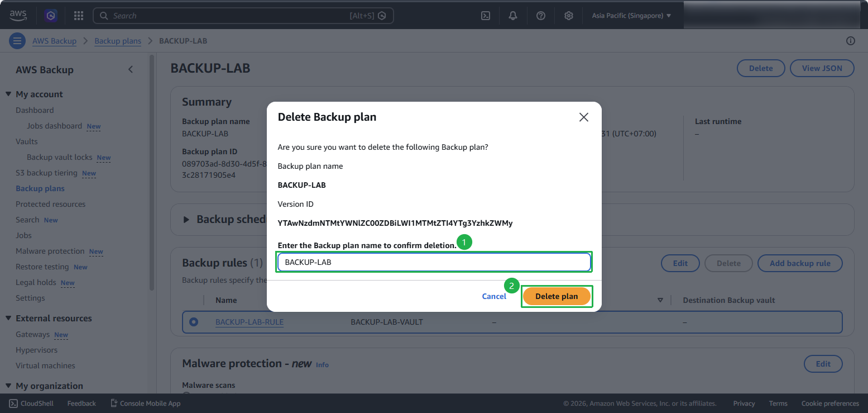The height and width of the screenshot is (413, 868).
Task: Open S3 backup tiering
Action: (x=46, y=173)
